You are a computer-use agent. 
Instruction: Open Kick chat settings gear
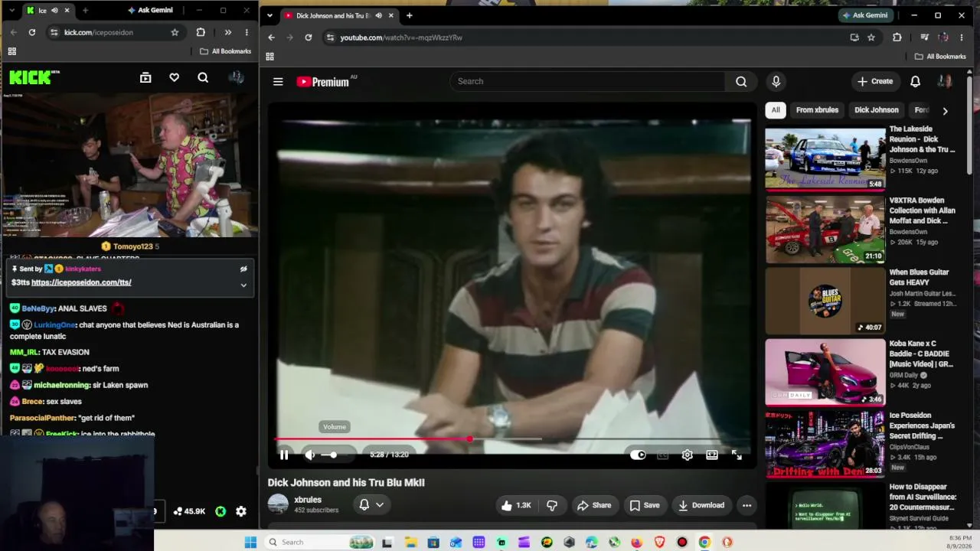(x=241, y=511)
